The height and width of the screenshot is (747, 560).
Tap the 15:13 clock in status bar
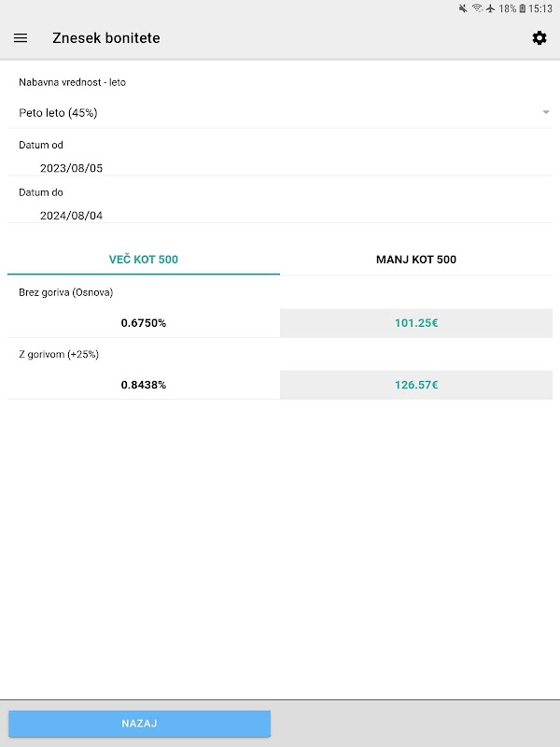[x=541, y=8]
